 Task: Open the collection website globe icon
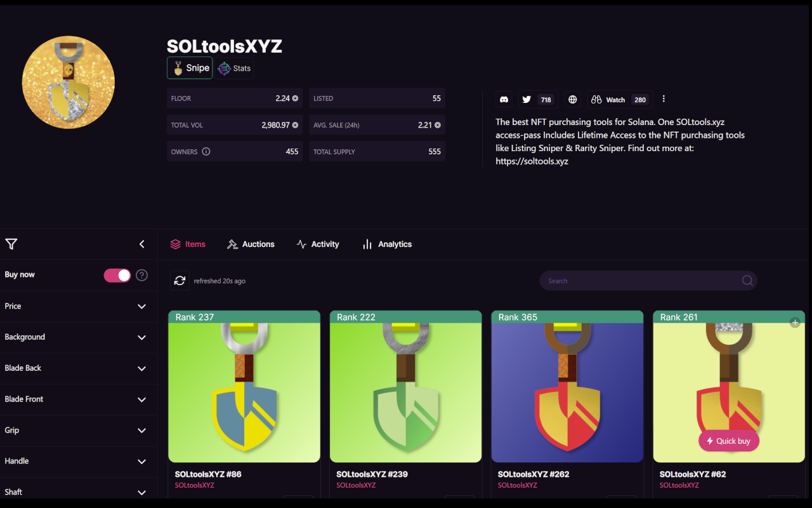(572, 99)
